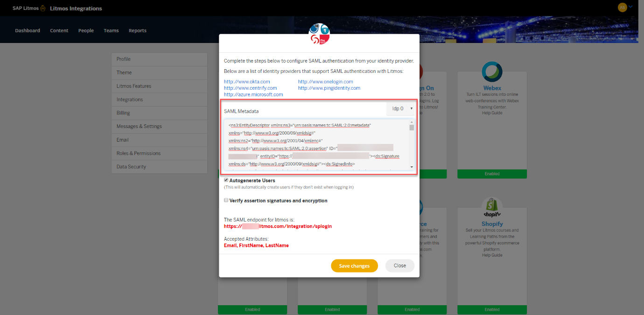Select Litmos Features in the sidebar
Screen dimensions: 644x315
[159, 86]
